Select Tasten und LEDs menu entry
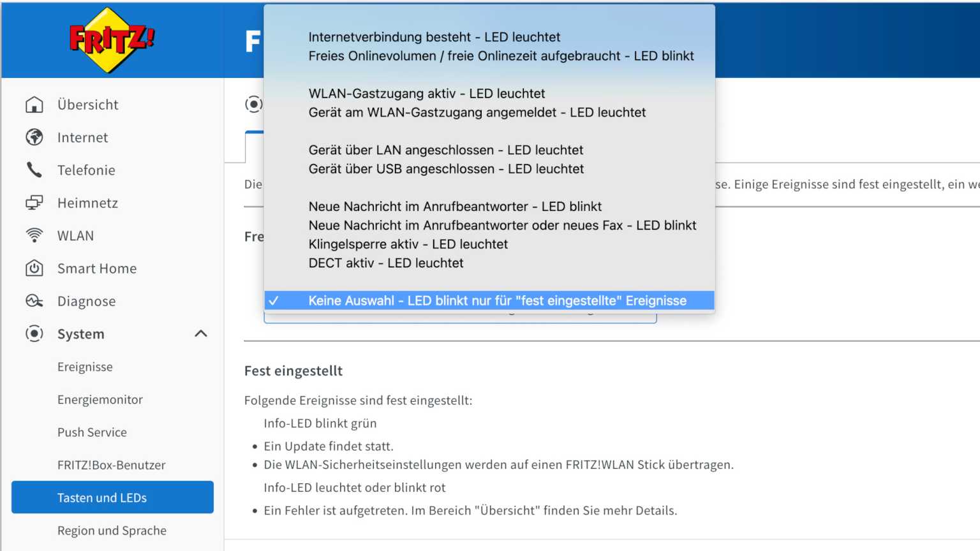 112,497
